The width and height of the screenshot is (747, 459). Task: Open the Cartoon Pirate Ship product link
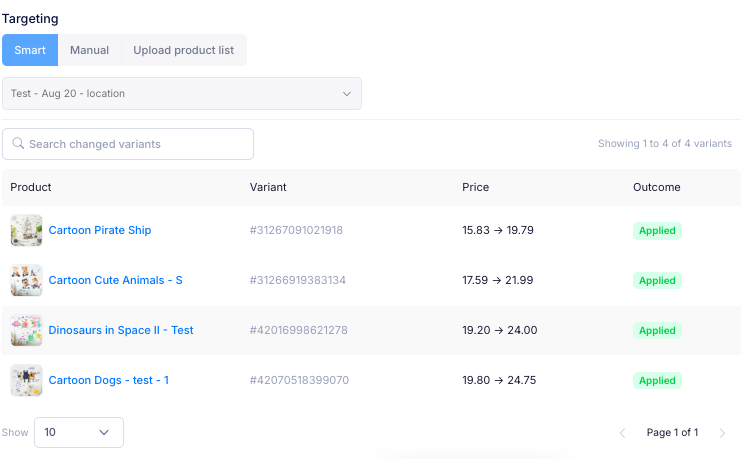(x=100, y=230)
